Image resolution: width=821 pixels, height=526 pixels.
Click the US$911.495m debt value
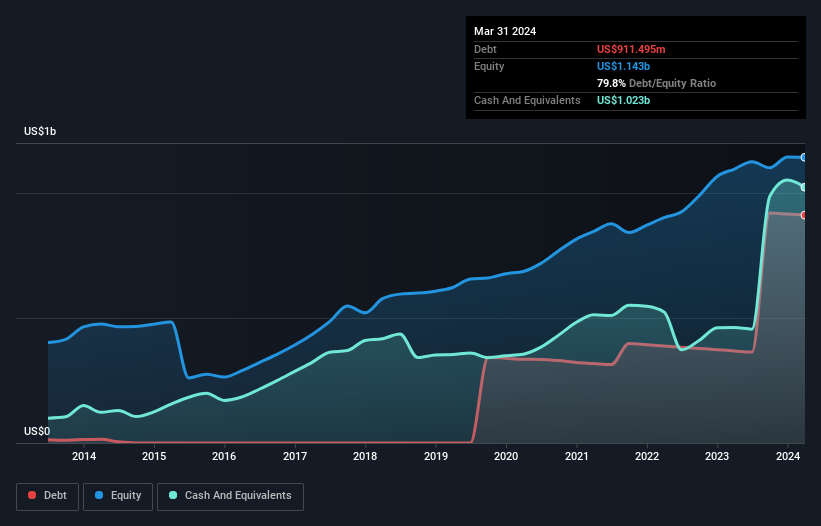631,49
